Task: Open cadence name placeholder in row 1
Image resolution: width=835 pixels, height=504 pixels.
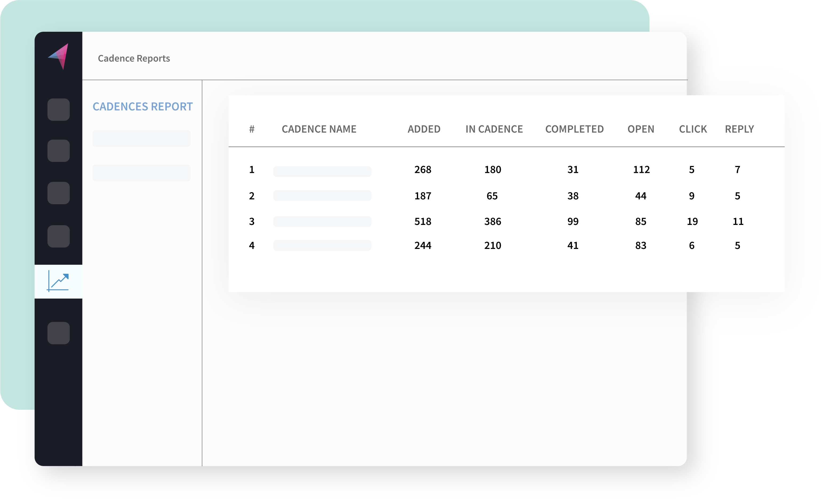Action: 322,172
